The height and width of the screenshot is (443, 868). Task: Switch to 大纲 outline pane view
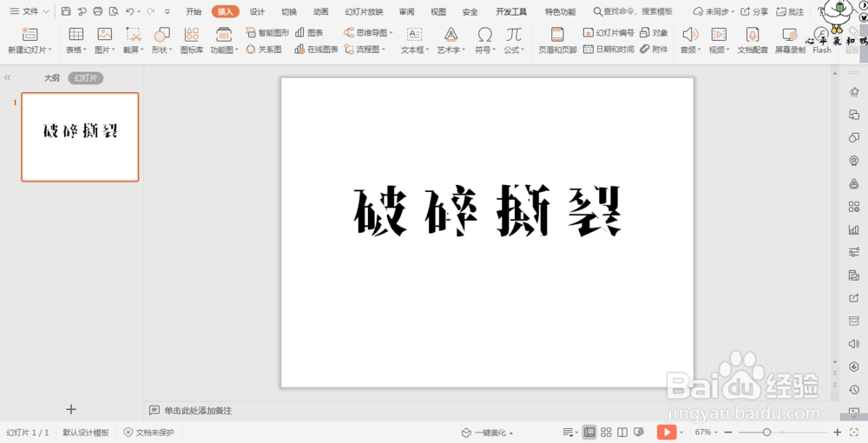(52, 78)
